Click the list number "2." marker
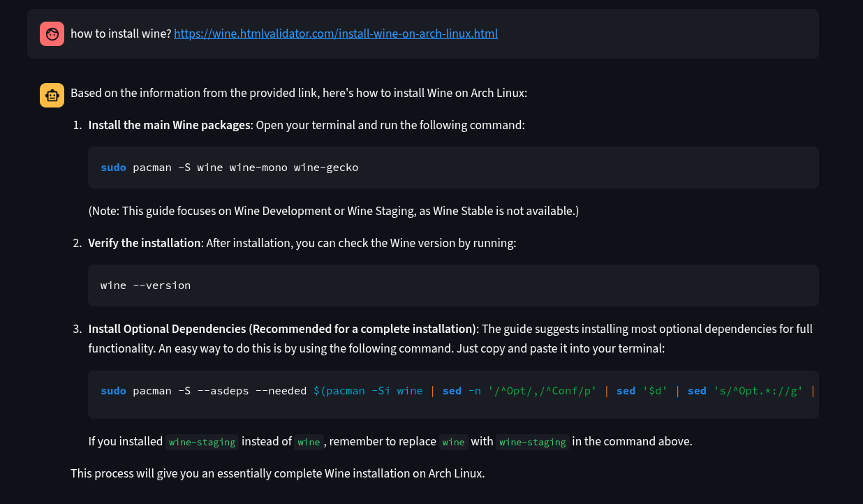The height and width of the screenshot is (504, 863). (78, 244)
